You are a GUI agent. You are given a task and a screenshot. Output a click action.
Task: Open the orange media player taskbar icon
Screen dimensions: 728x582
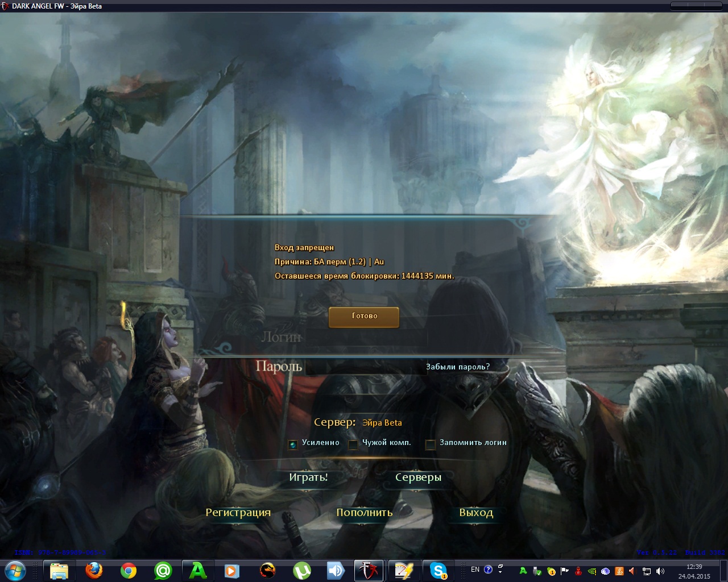pyautogui.click(x=233, y=570)
